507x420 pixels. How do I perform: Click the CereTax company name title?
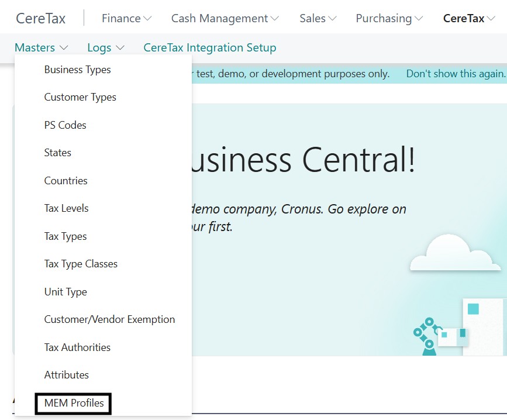41,19
